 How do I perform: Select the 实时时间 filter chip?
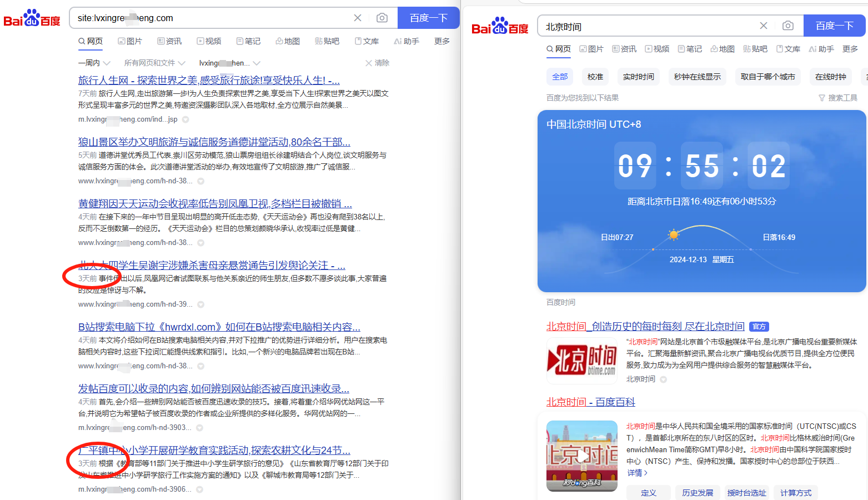[x=639, y=77]
